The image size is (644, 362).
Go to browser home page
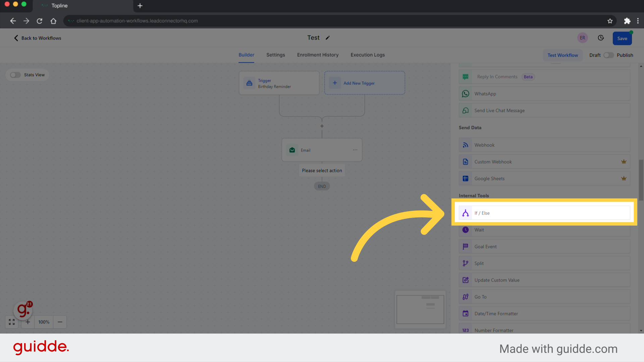(53, 21)
